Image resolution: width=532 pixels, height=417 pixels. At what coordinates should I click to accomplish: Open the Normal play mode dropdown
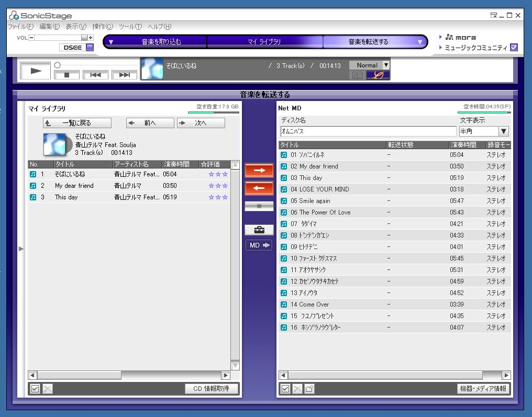coord(386,65)
